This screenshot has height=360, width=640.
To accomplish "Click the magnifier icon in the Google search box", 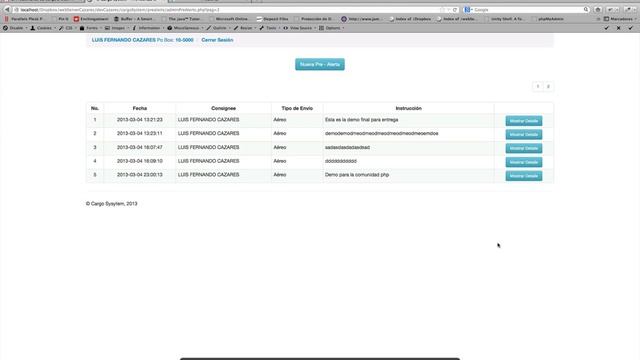I will point(586,9).
